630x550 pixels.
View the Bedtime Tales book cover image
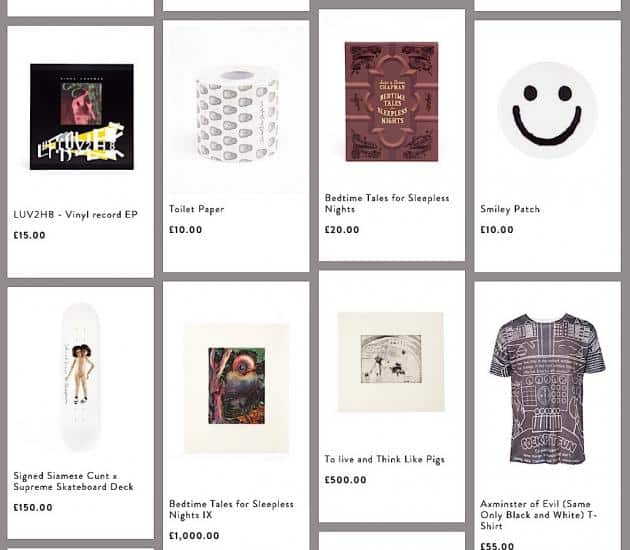point(392,102)
